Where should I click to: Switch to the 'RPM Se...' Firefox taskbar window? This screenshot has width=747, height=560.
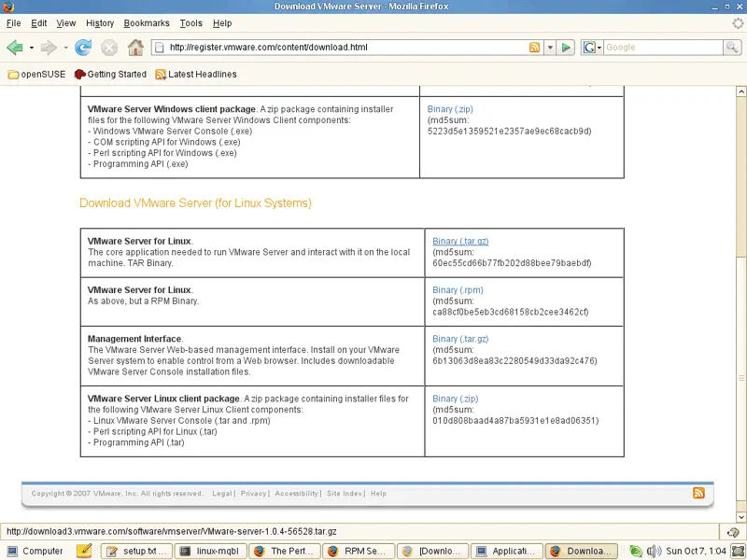(x=359, y=551)
